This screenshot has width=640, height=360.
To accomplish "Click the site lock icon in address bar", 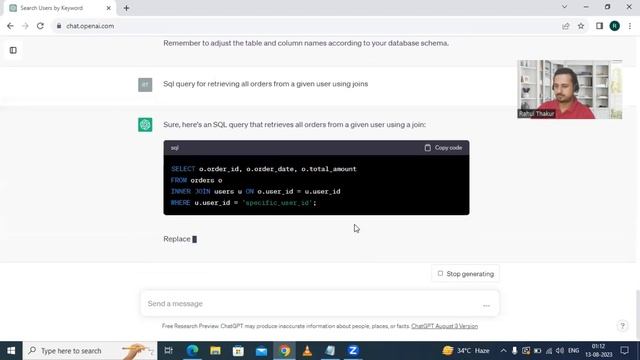I will (x=59, y=26).
